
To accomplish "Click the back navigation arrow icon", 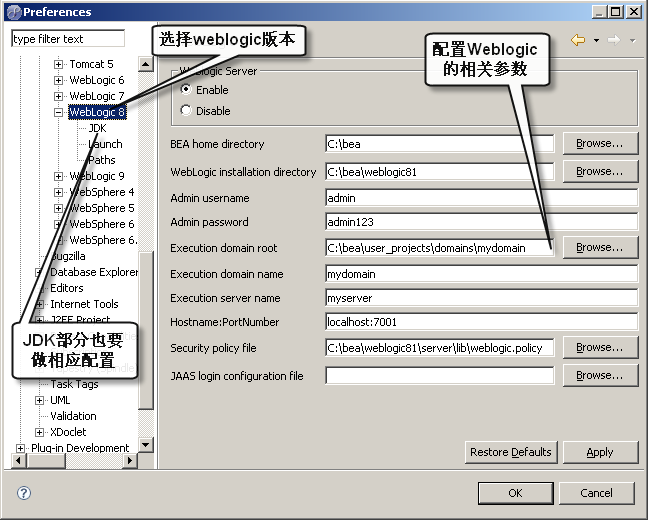I will coord(577,40).
